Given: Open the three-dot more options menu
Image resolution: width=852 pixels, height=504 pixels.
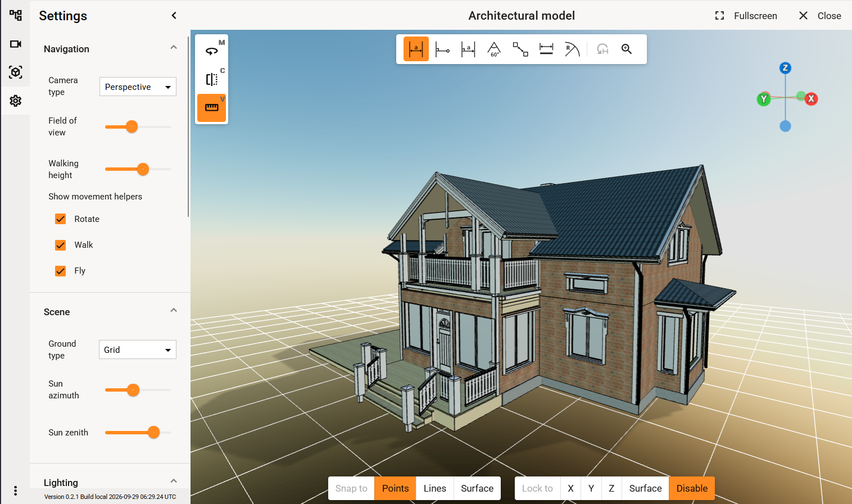Looking at the screenshot, I should coord(16,491).
